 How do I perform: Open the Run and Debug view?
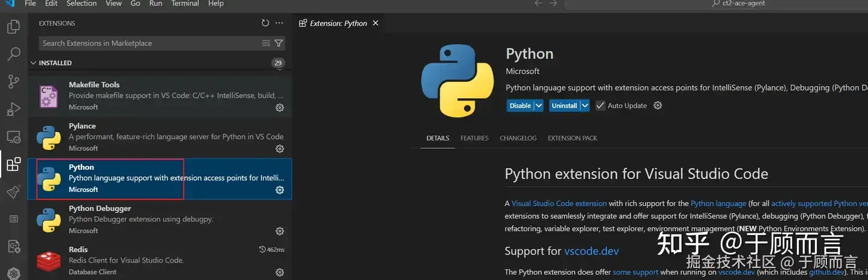[13, 109]
